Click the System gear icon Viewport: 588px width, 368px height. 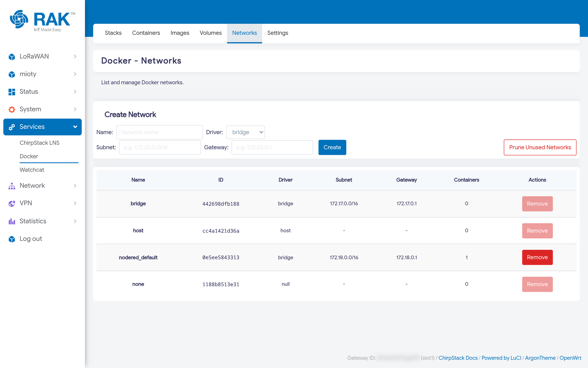tap(12, 109)
